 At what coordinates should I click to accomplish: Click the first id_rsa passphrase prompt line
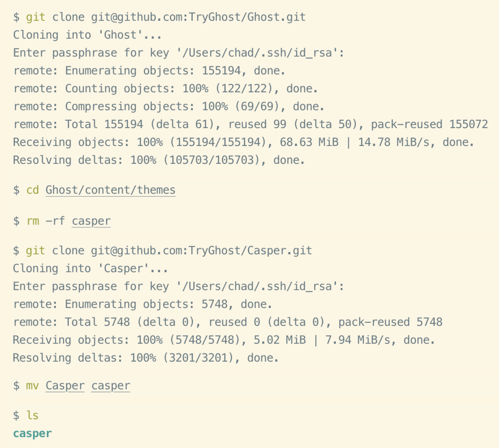point(179,53)
